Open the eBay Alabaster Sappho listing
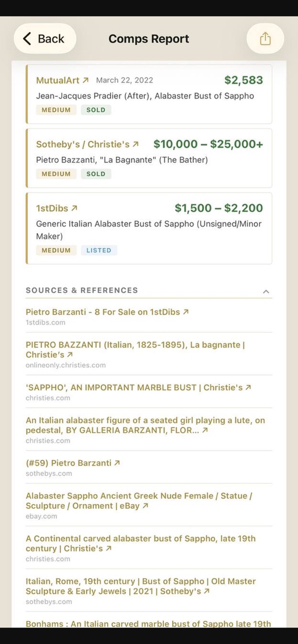The width and height of the screenshot is (298, 644). coord(139,501)
